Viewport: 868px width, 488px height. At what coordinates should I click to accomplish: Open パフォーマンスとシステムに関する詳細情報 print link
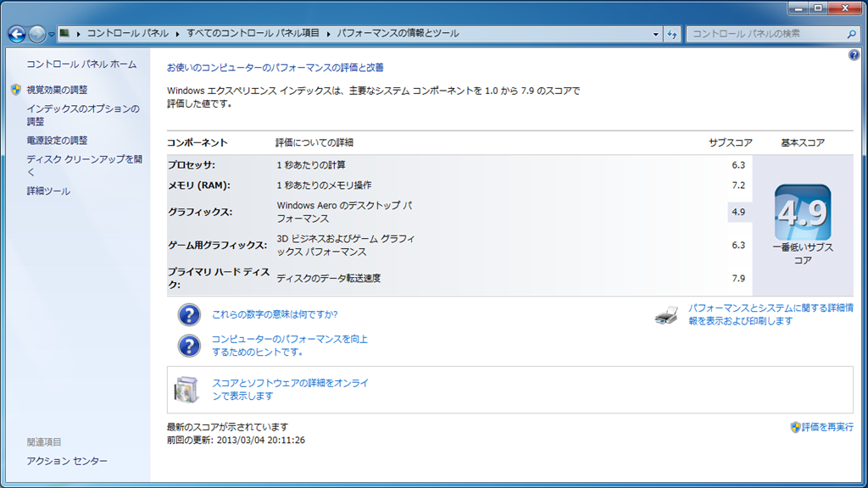pyautogui.click(x=771, y=314)
